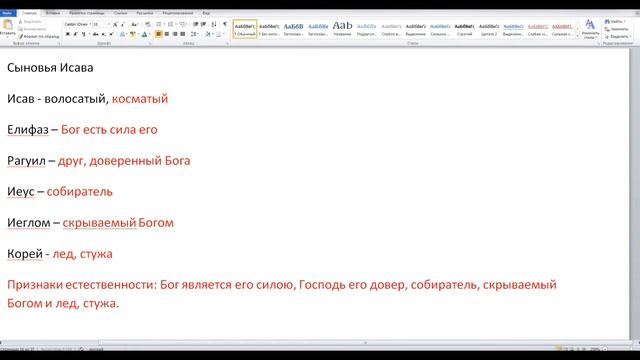Open the Font dialog launcher
The width and height of the screenshot is (640, 360).
coord(150,43)
